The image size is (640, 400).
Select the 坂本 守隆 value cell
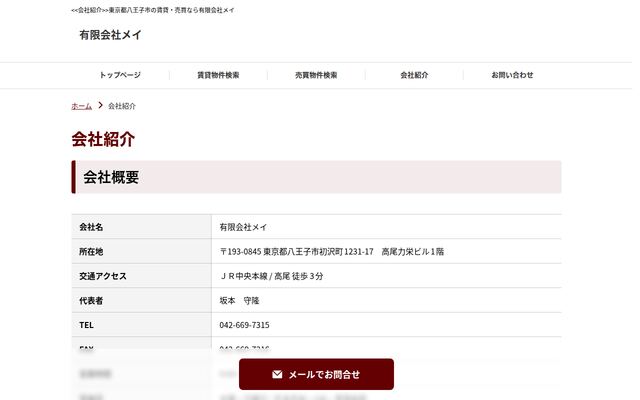[240, 301]
